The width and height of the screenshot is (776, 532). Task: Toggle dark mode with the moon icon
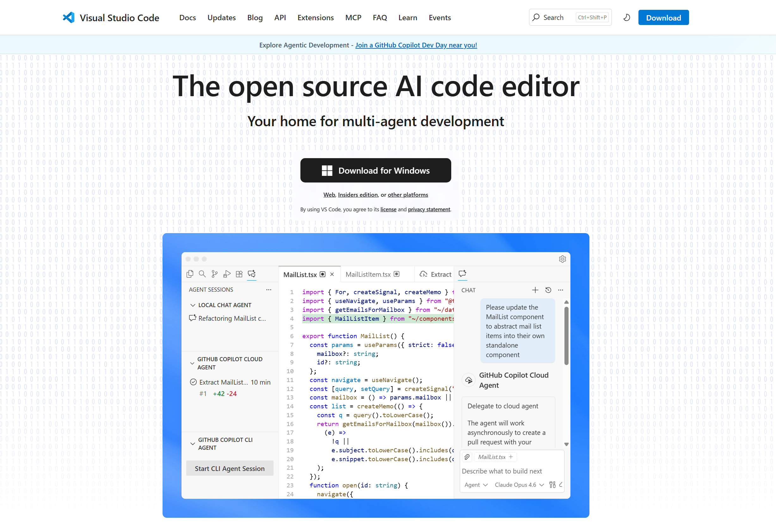click(x=626, y=17)
